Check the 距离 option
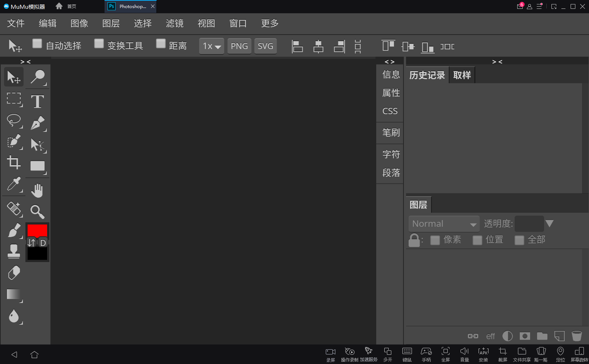The width and height of the screenshot is (589, 364). point(161,44)
